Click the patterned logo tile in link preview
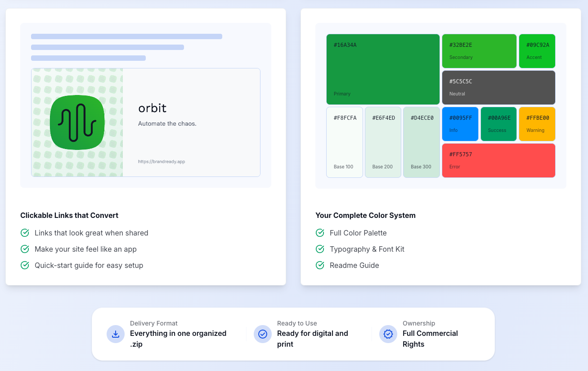The image size is (588, 371). pos(77,122)
